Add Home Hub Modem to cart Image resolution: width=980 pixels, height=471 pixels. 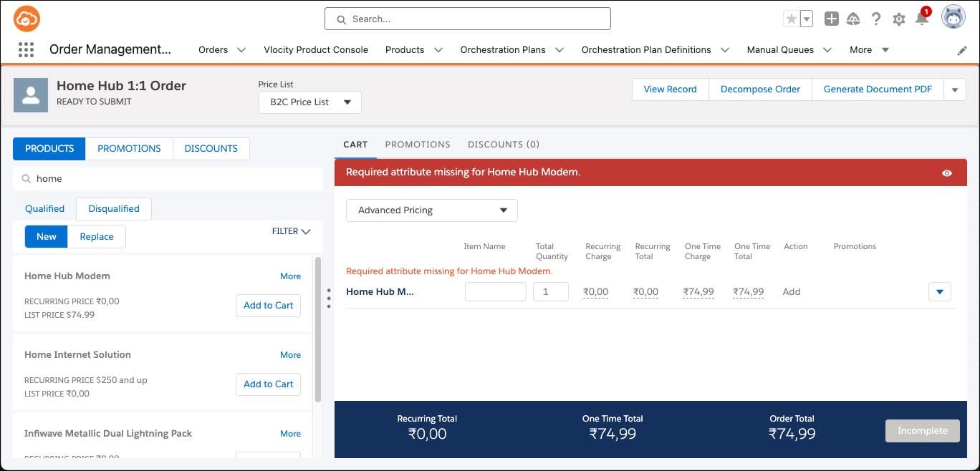tap(269, 306)
